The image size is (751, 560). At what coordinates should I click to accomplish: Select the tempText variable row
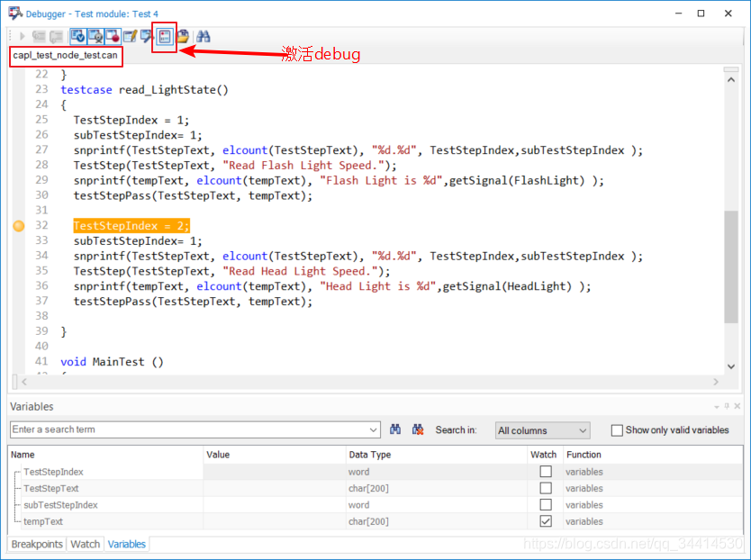pos(376,521)
